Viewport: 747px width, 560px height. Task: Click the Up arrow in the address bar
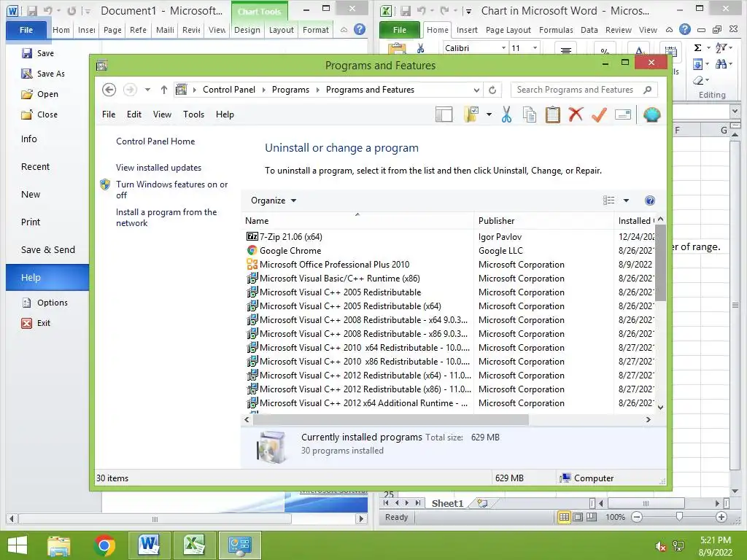pyautogui.click(x=164, y=90)
